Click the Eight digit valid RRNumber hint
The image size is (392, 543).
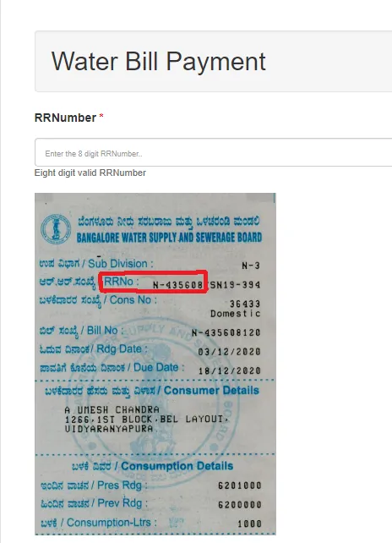tap(90, 173)
